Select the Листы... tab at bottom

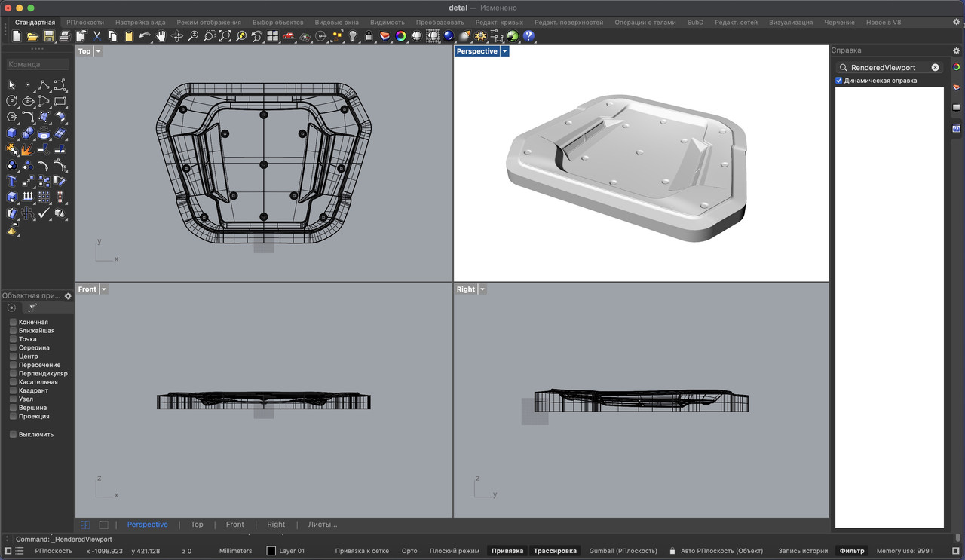[x=323, y=525]
